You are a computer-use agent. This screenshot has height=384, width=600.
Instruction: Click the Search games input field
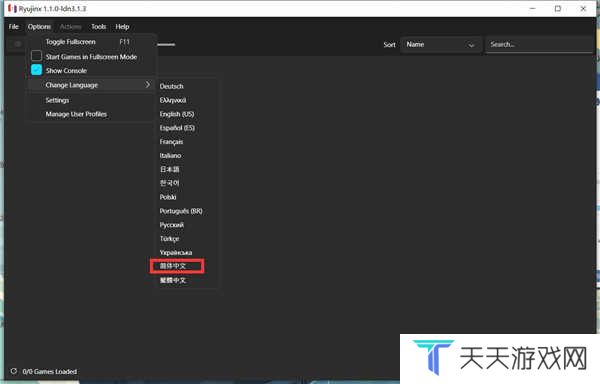pyautogui.click(x=540, y=44)
